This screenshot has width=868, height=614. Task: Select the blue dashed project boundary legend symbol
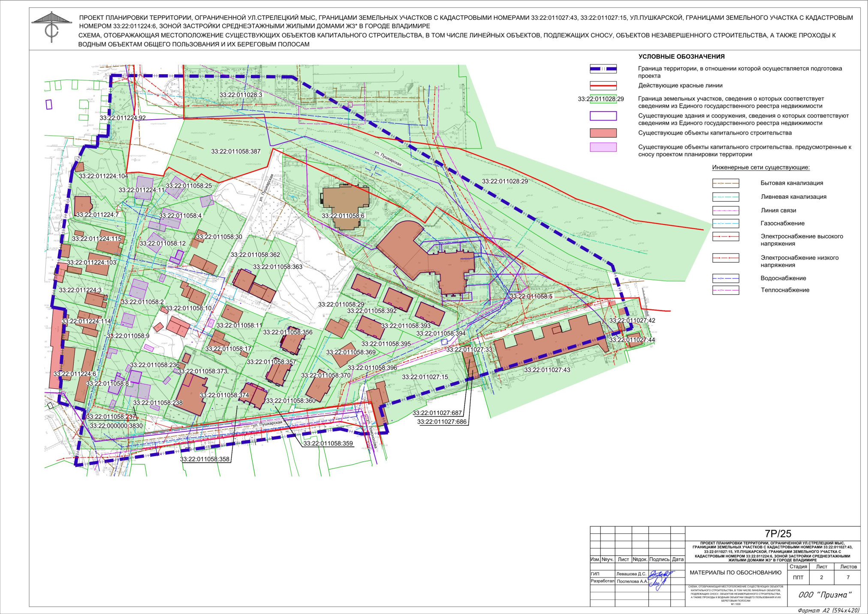tap(603, 69)
